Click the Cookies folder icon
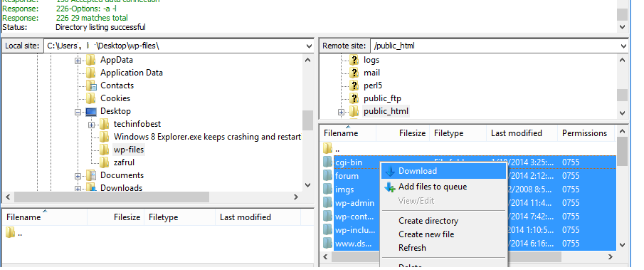This screenshot has width=644, height=270. 91,98
